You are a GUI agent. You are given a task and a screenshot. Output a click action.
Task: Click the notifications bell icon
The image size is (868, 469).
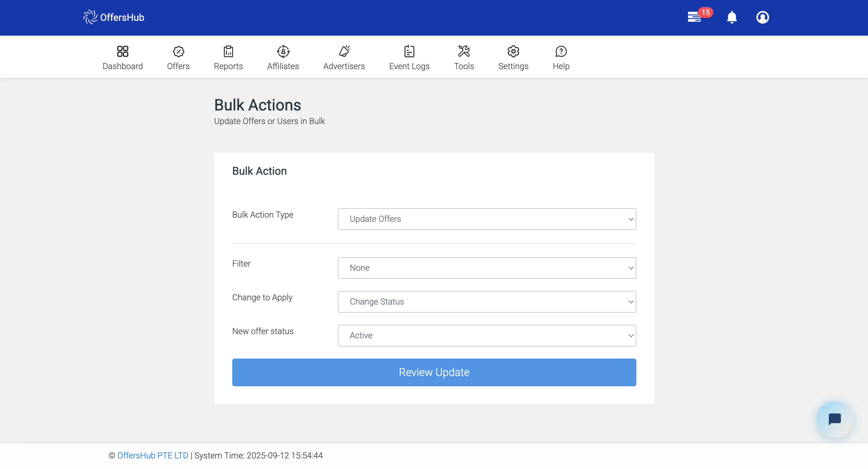732,17
